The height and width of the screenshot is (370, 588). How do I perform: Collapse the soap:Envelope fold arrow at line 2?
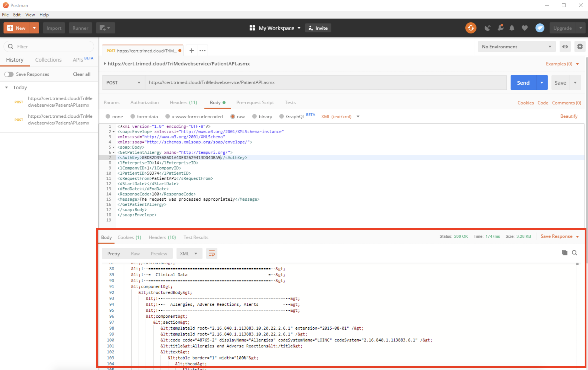click(x=114, y=132)
